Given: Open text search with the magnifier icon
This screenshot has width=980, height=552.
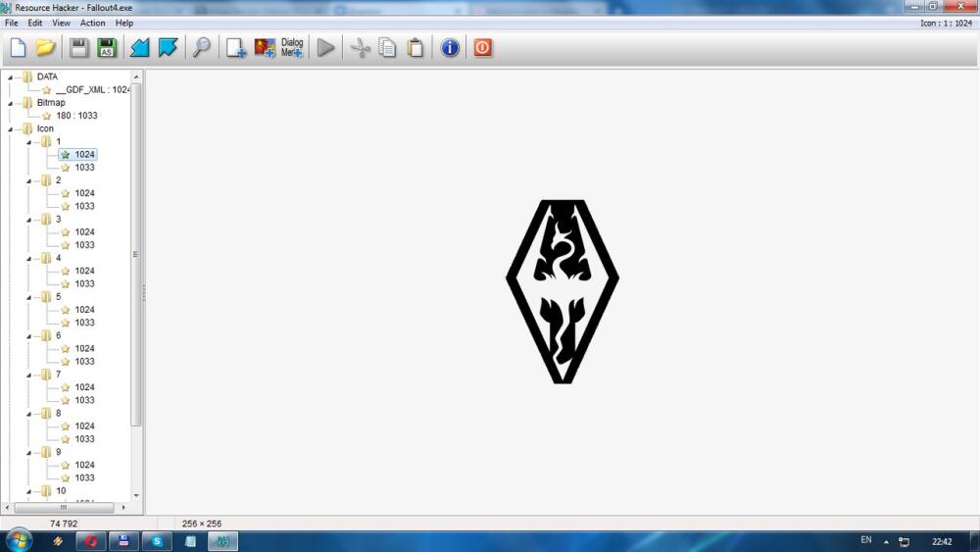Looking at the screenshot, I should click(x=201, y=47).
